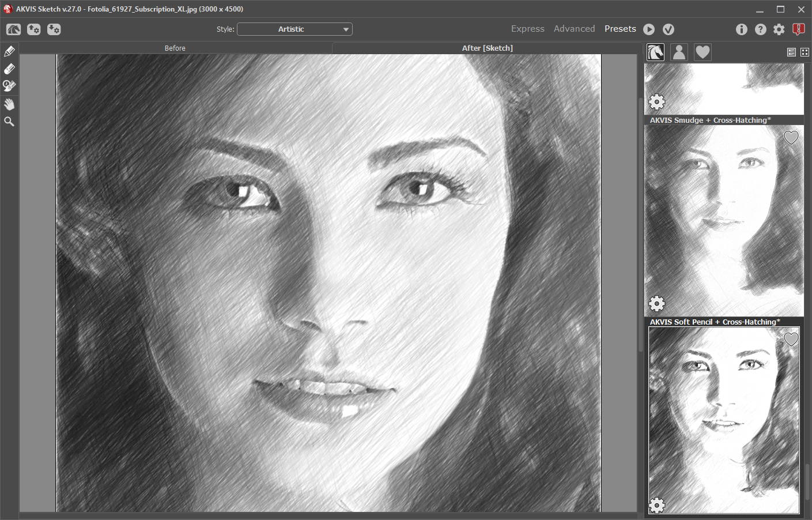Open the Style dropdown set to Artistic
Viewport: 812px width, 520px height.
pyautogui.click(x=294, y=29)
